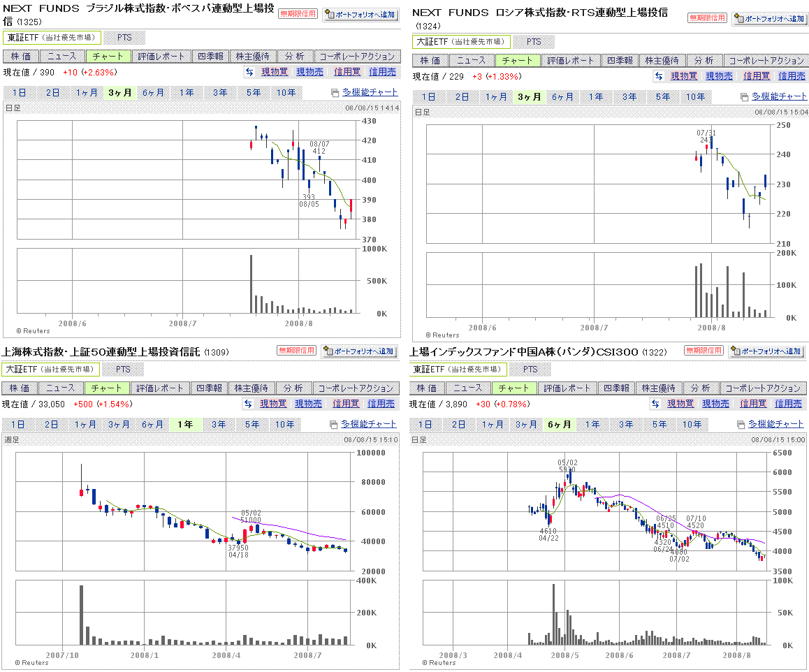The height and width of the screenshot is (672, 809).
Task: Add Russia ETF 1324 to portfolio
Action: (770, 19)
